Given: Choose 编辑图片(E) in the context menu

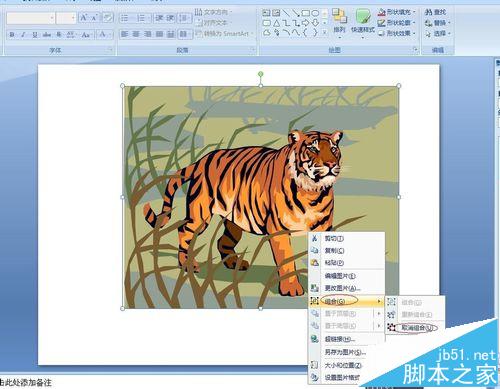Looking at the screenshot, I should (x=347, y=276).
